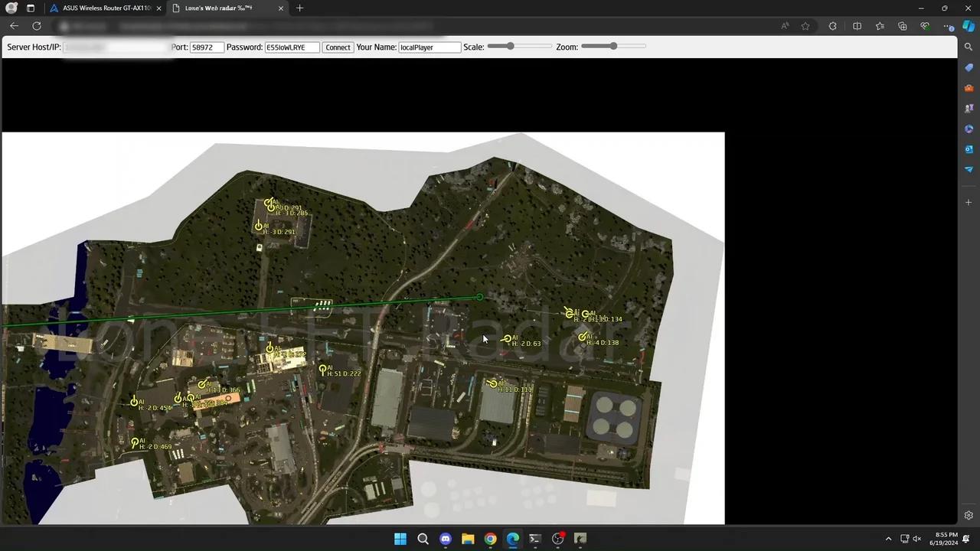
Task: Switch to the ASUS Wireless Router tab
Action: (x=103, y=8)
